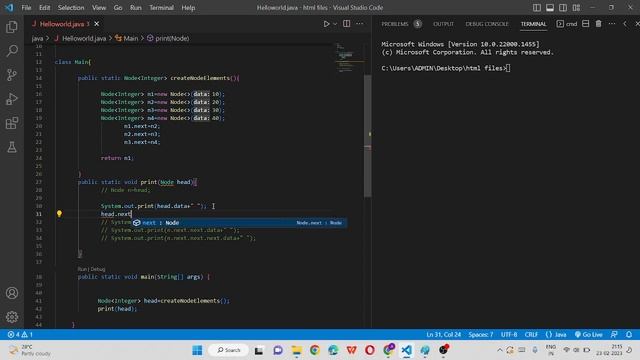Click the taskbar Search box
Screen dimensions: 640x360
pos(228,350)
